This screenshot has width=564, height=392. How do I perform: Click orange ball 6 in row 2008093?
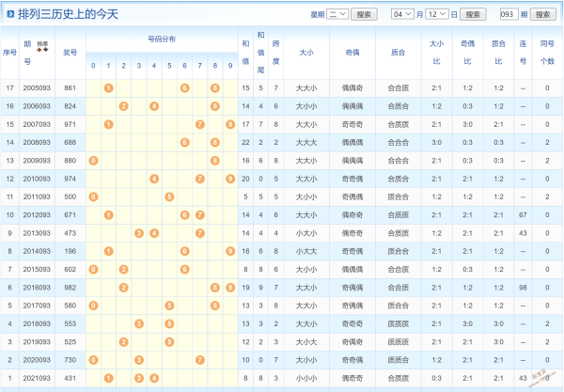pos(184,142)
